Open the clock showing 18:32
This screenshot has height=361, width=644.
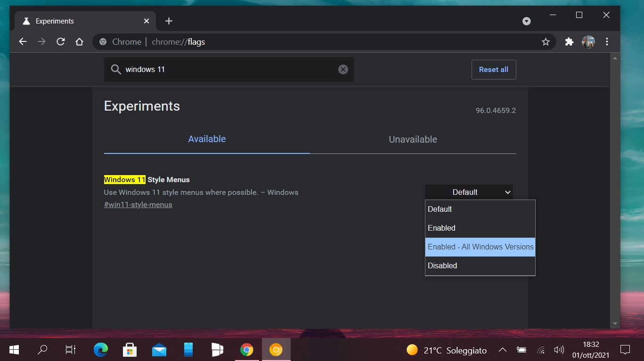click(x=591, y=350)
